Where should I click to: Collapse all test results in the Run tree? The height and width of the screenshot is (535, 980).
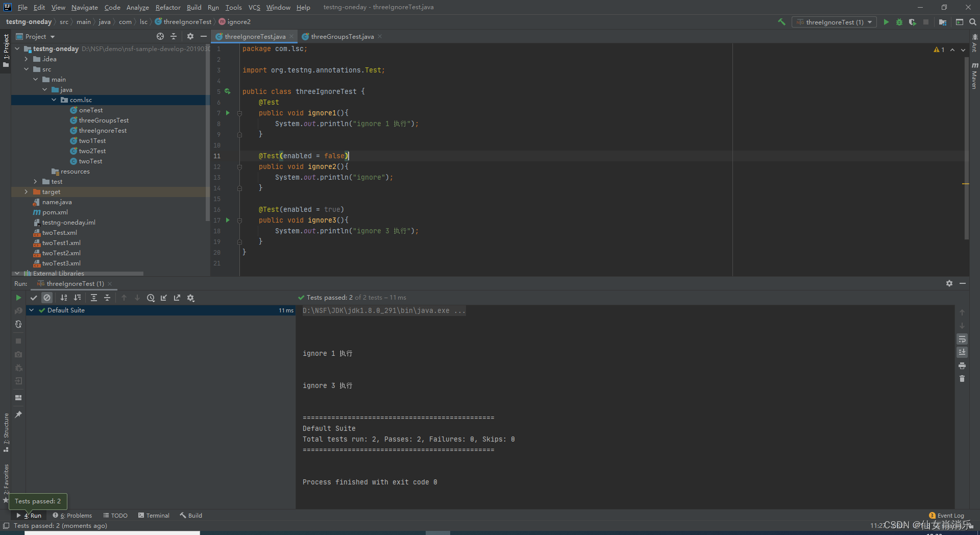coord(107,298)
